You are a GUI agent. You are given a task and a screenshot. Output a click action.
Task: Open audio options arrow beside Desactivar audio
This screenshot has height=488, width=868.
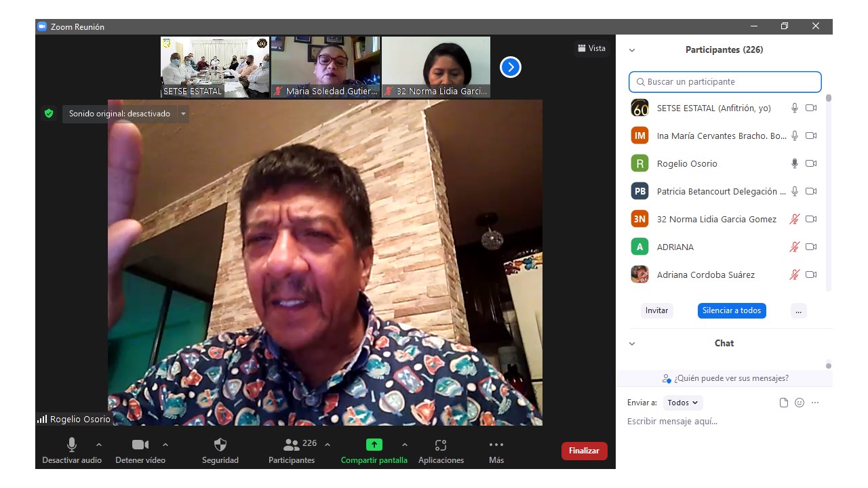(x=99, y=445)
